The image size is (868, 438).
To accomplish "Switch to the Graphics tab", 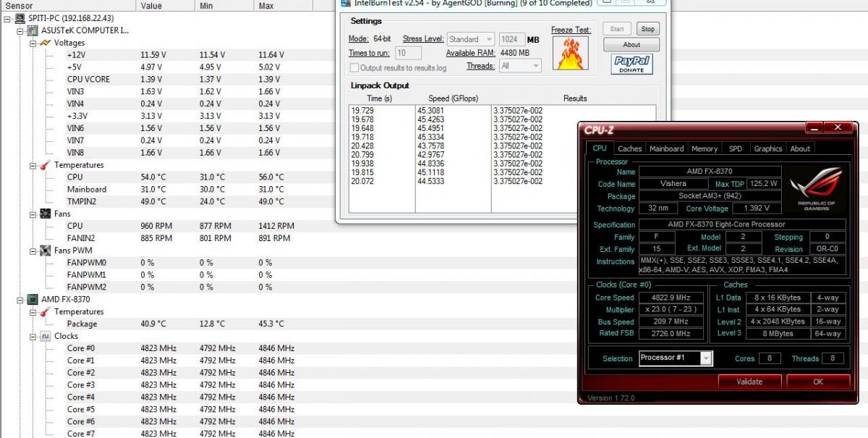I will 767,148.
